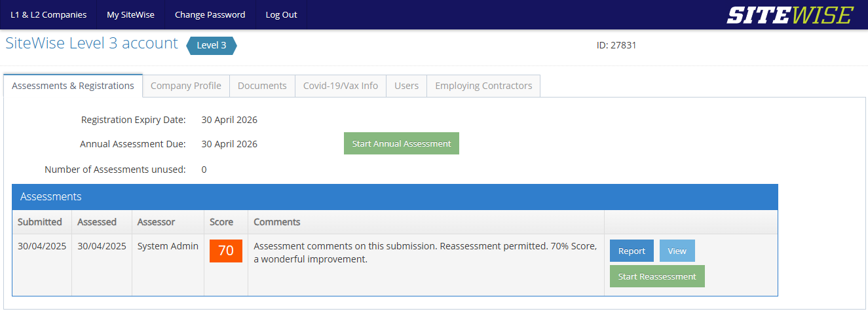Switch to Company Profile tab

[x=186, y=86]
